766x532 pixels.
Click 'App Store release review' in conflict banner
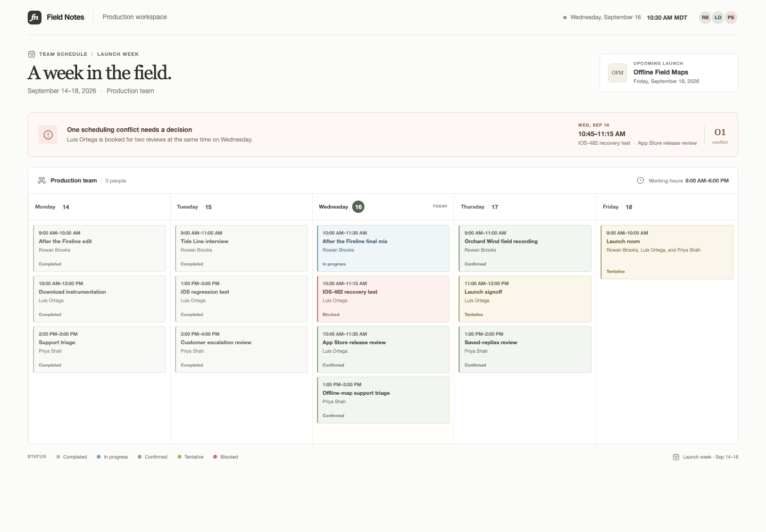click(667, 143)
